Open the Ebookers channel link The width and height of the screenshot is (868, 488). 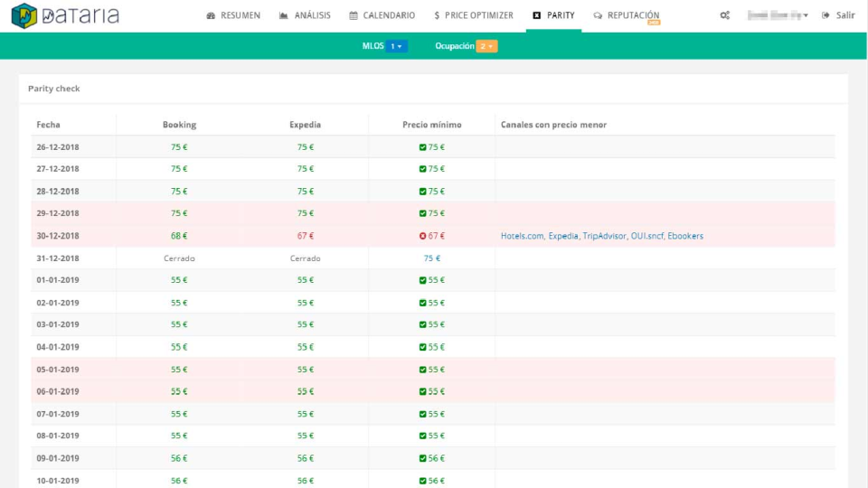click(x=685, y=236)
